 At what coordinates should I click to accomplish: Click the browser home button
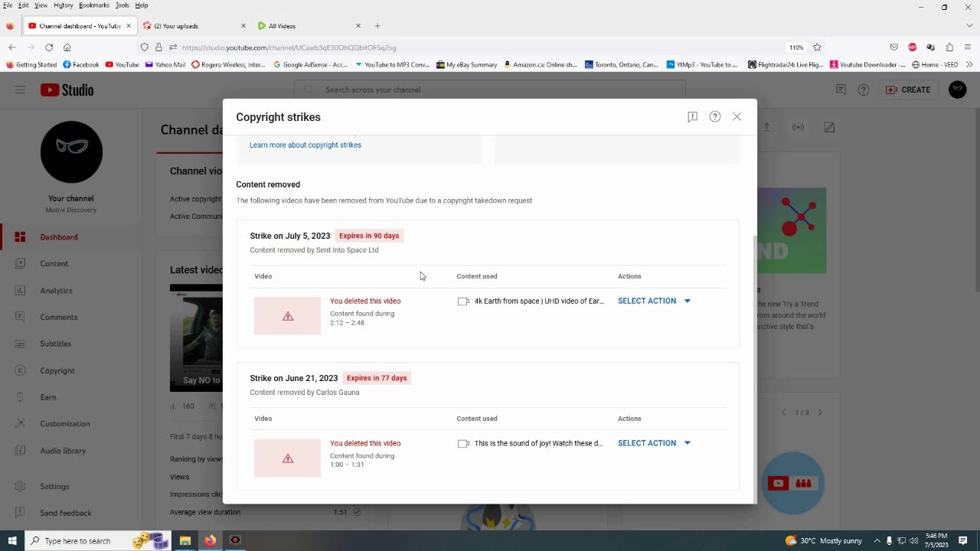(67, 47)
